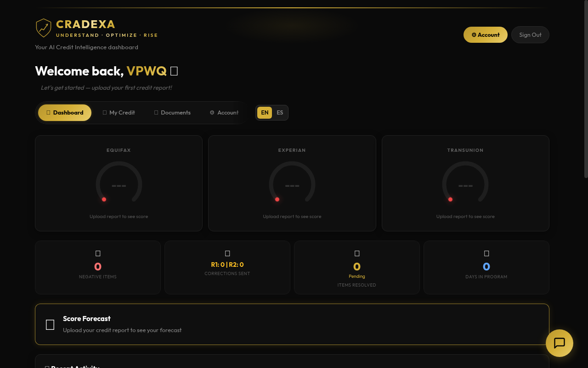Click the icon above Days in Program
The height and width of the screenshot is (368, 588).
click(x=486, y=253)
